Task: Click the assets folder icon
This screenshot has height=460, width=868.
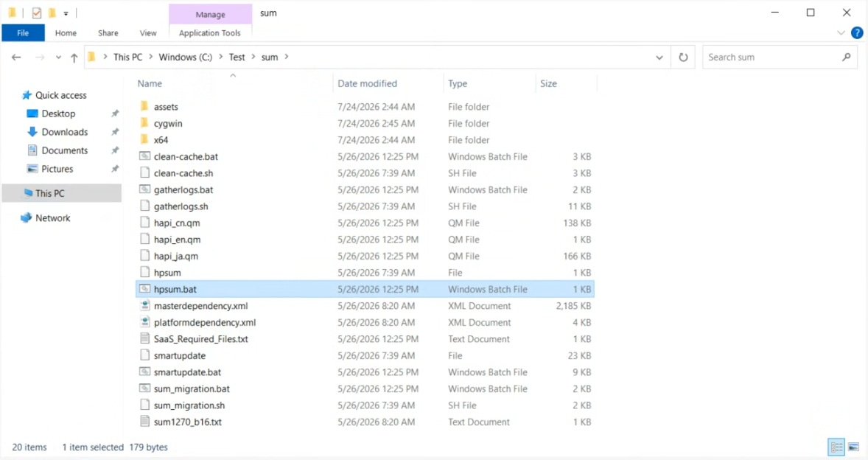Action: 144,106
